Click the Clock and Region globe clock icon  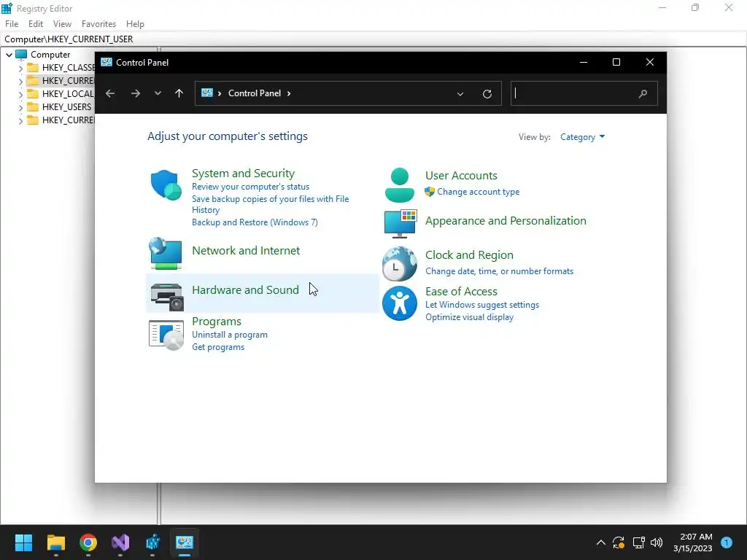click(399, 263)
